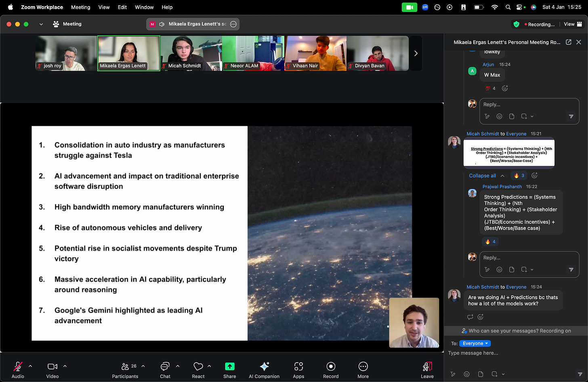The height and width of the screenshot is (382, 588).
Task: Start camera using the Video button
Action: click(52, 370)
